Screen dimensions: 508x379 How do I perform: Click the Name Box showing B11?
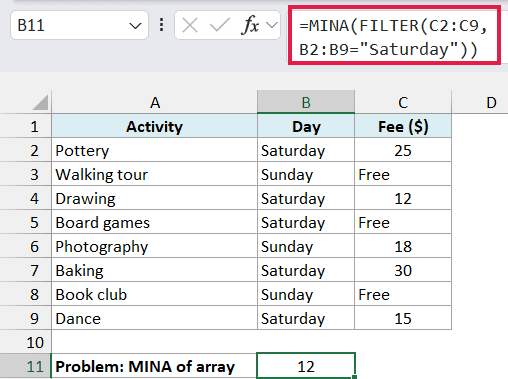click(79, 25)
